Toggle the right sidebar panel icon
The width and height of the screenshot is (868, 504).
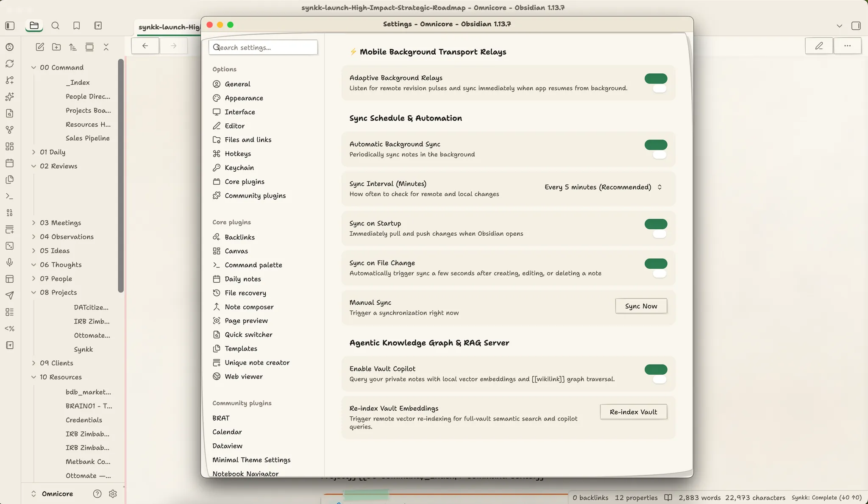tap(856, 26)
